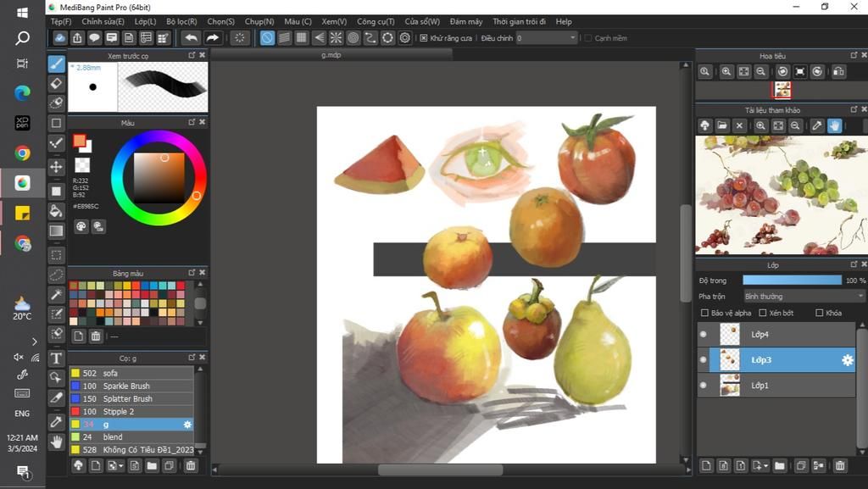Screen dimensions: 868x489
Task: Enable the Bảo vệ alpha checkbox
Action: 704,313
